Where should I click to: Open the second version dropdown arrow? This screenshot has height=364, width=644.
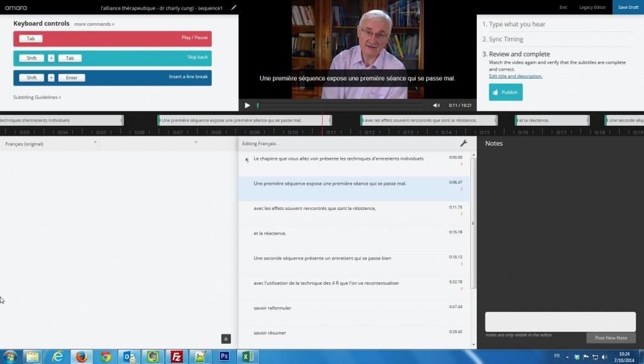196,143
